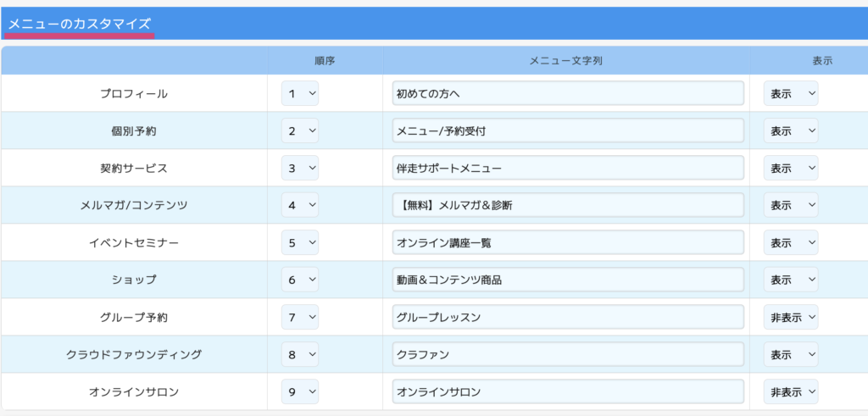Open the order dropdown for ショップ row

click(300, 280)
